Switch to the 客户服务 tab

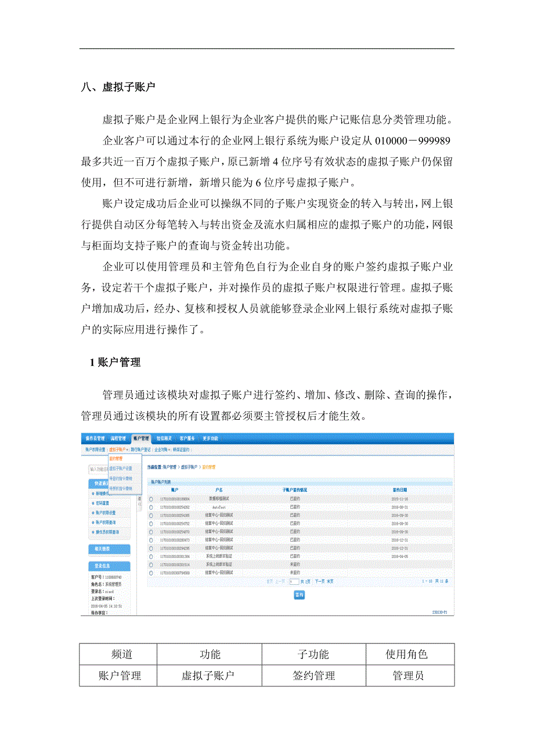coord(187,438)
